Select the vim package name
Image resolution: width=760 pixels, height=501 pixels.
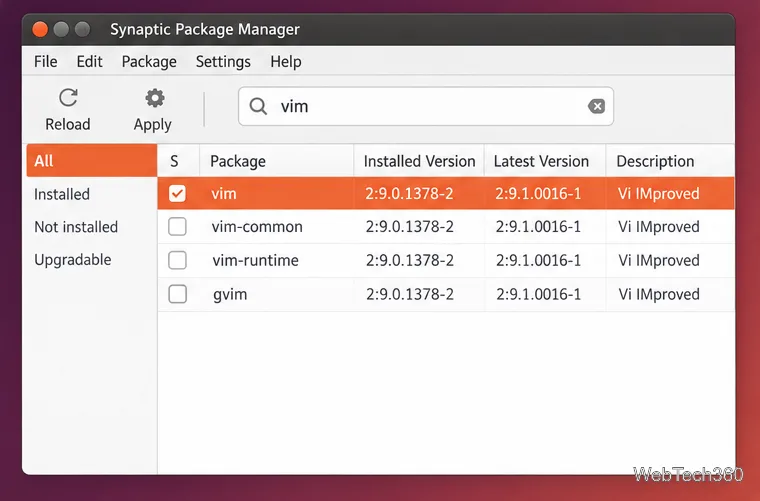click(223, 193)
